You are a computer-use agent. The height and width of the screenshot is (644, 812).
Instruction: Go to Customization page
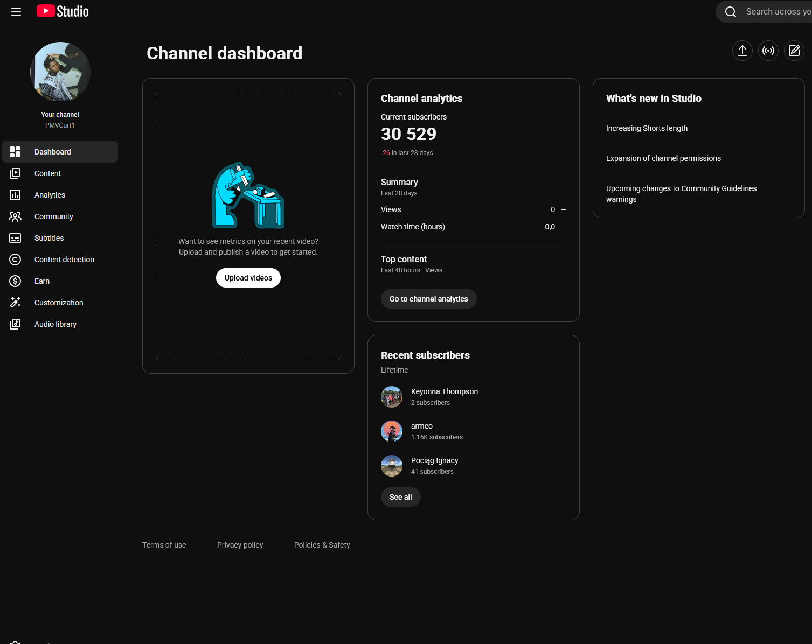(x=60, y=303)
